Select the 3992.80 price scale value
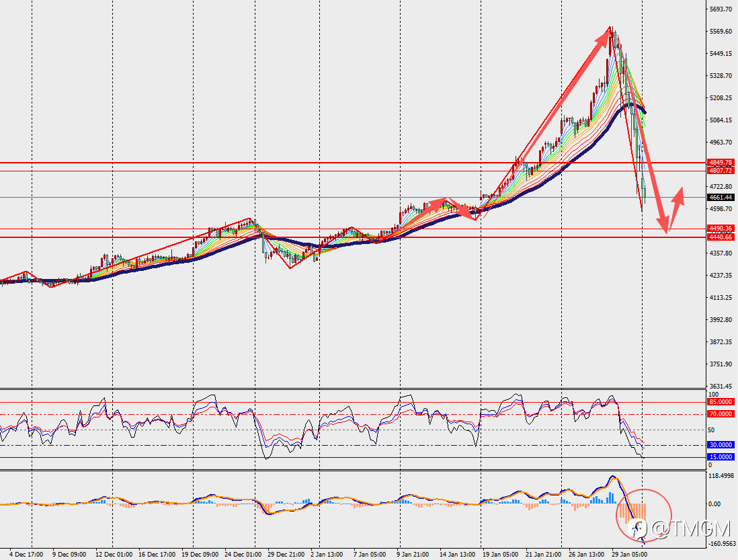Screen dimensions: 738x560 point(721,319)
